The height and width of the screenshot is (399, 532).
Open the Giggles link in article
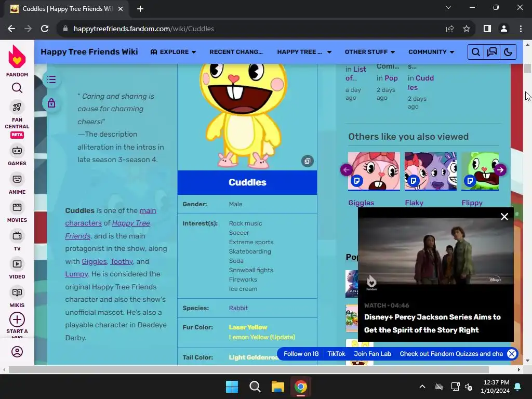(x=94, y=261)
